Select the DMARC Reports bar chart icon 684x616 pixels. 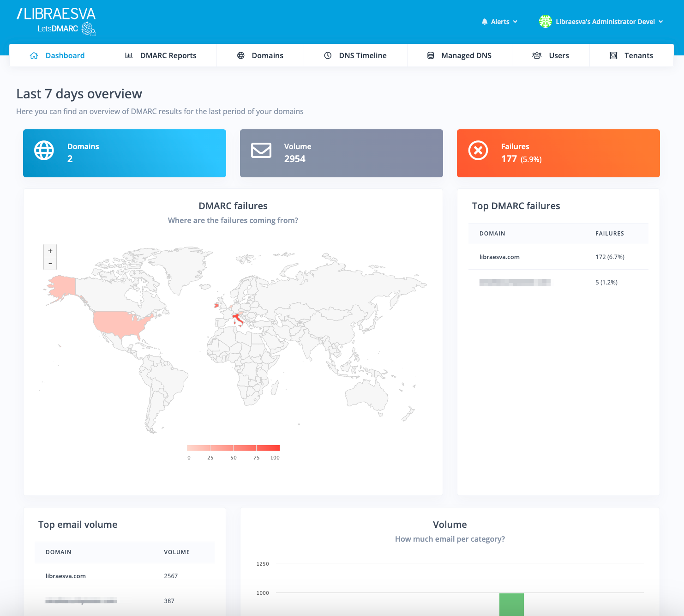pos(130,55)
